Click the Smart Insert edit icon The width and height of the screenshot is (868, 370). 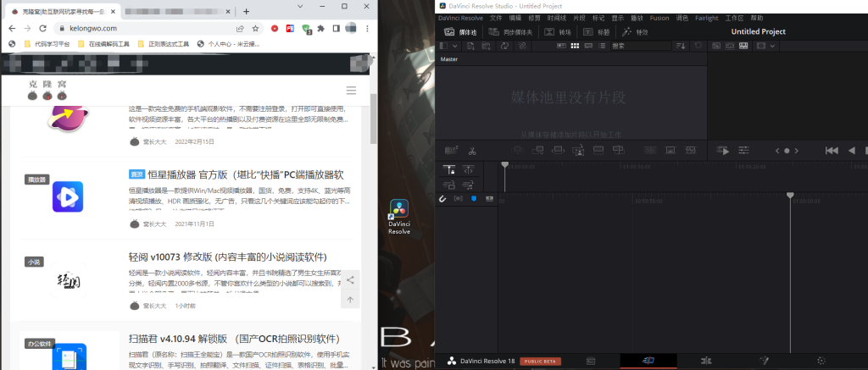518,151
